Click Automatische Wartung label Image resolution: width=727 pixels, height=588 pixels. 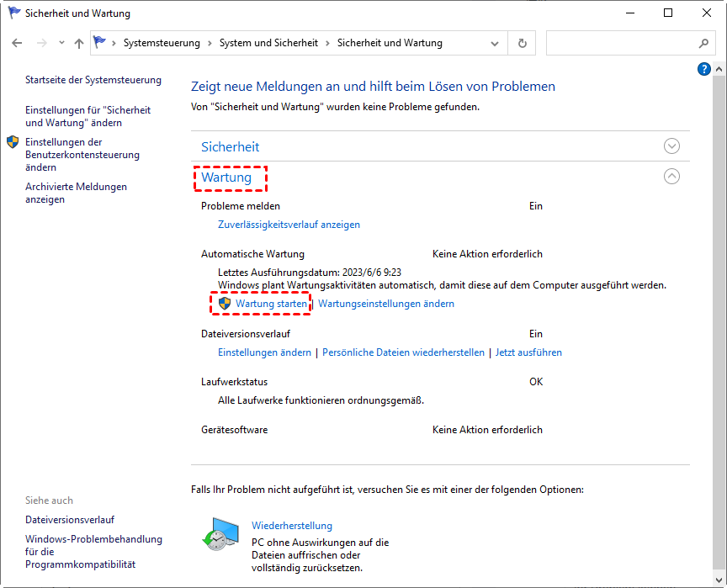[x=252, y=254]
